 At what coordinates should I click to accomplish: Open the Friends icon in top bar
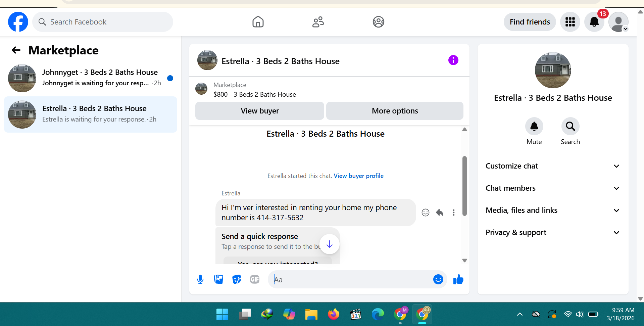pos(318,22)
